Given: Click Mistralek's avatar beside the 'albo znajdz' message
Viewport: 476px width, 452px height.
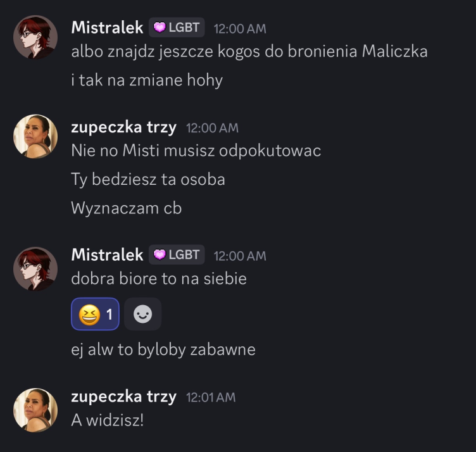Looking at the screenshot, I should [35, 37].
